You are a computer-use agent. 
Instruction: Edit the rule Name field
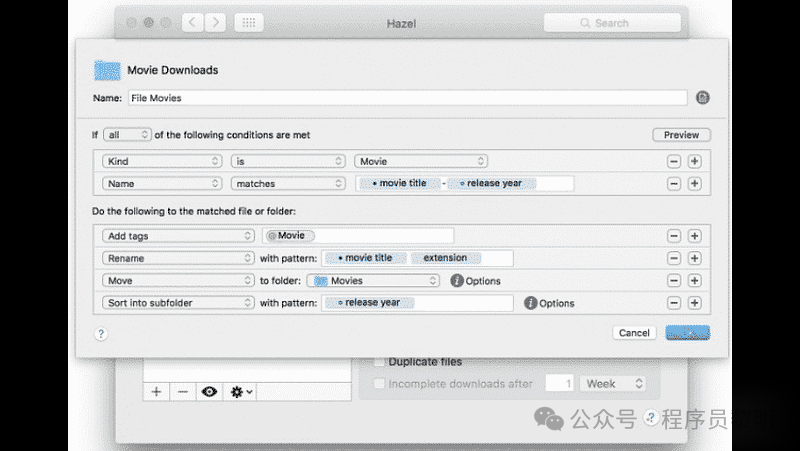click(x=407, y=98)
